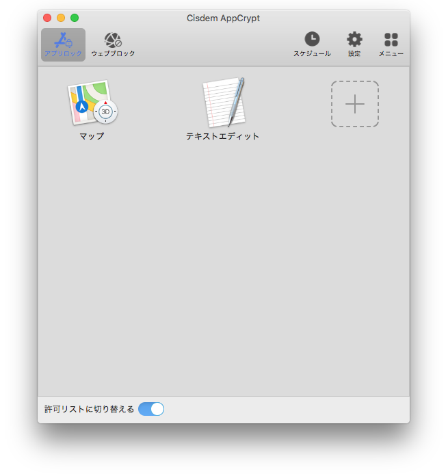Open the メニュー four-squares icon
This screenshot has width=448, height=476.
point(391,39)
